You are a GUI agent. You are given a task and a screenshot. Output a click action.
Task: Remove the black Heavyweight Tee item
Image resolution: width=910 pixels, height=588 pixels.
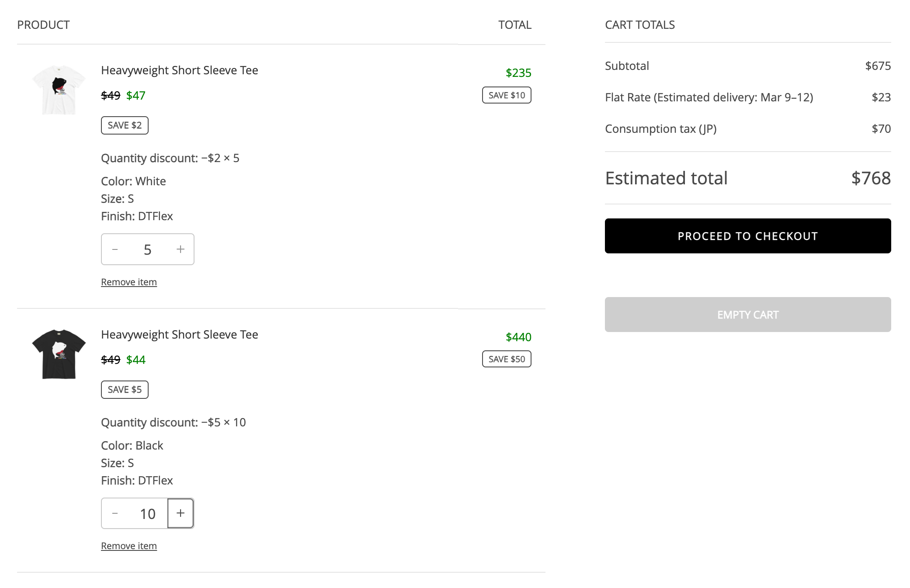(x=129, y=546)
